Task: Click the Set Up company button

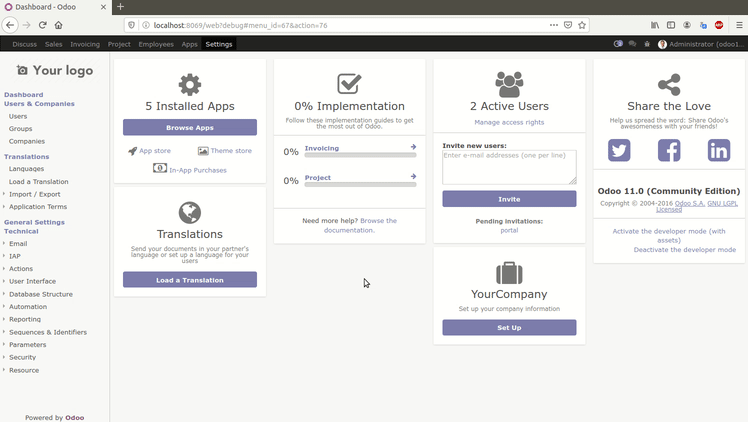Action: click(x=509, y=328)
